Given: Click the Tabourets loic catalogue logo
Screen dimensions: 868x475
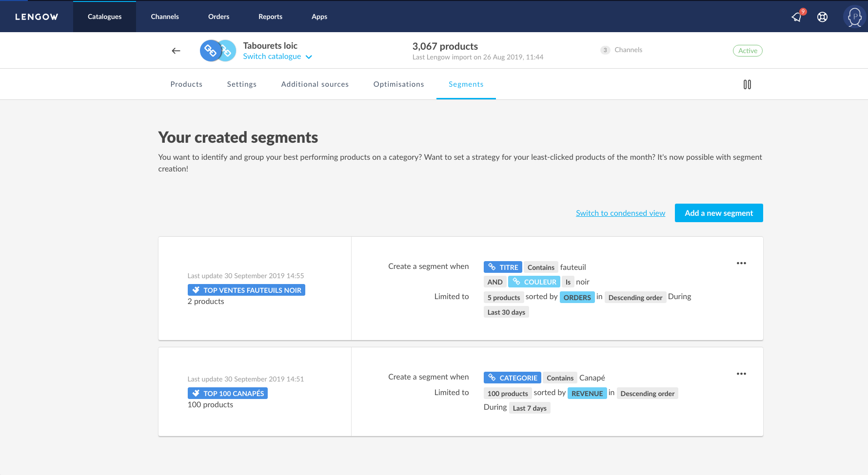Looking at the screenshot, I should (217, 51).
